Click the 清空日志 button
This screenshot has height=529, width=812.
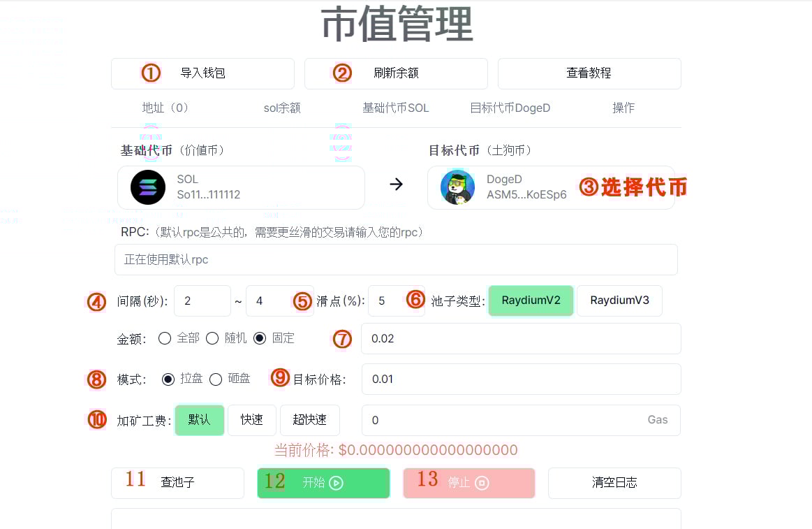[614, 483]
